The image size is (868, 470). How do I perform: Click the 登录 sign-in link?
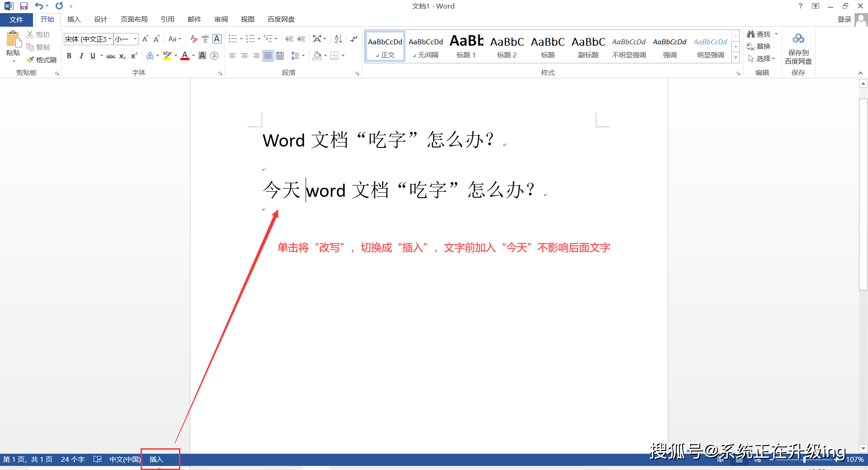pyautogui.click(x=844, y=19)
